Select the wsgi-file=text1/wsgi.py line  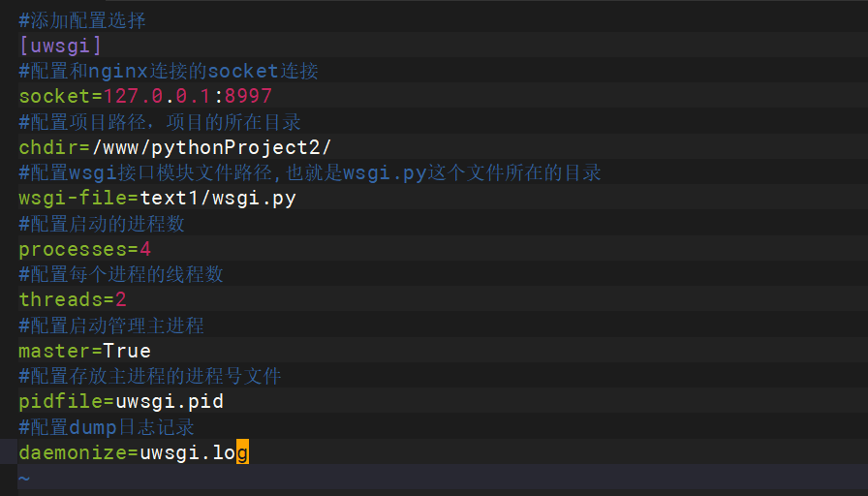point(157,199)
